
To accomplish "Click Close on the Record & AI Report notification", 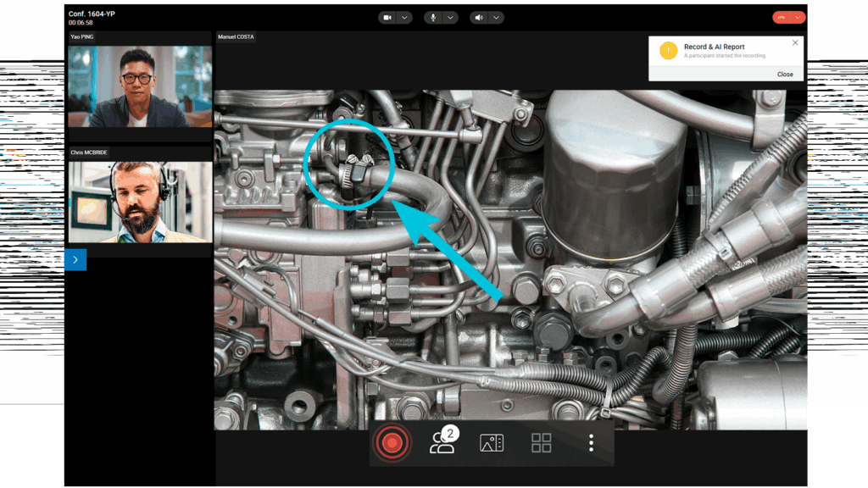I will [x=784, y=75].
